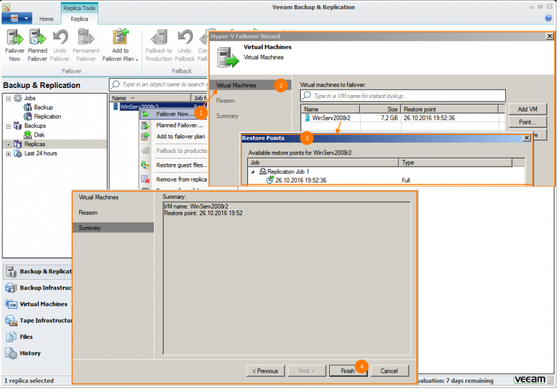Click the Failover Now ribbon icon

[15, 38]
